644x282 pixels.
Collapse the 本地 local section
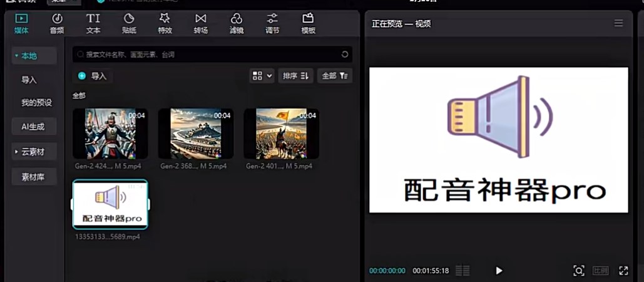[34, 56]
